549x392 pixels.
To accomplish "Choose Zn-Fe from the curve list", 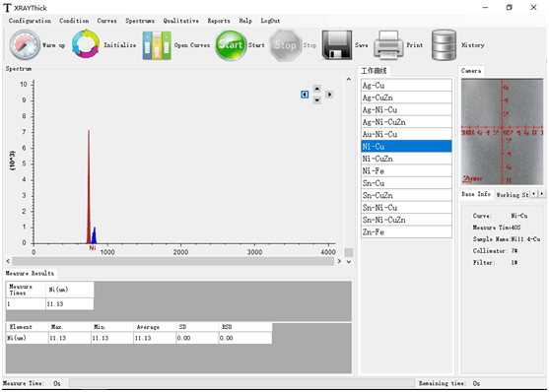I will [406, 232].
